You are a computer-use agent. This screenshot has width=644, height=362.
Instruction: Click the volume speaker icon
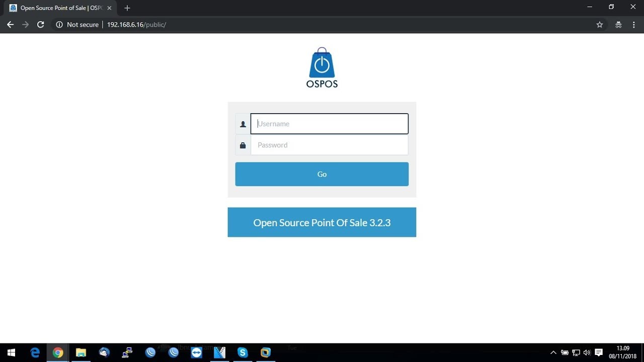coord(587,352)
